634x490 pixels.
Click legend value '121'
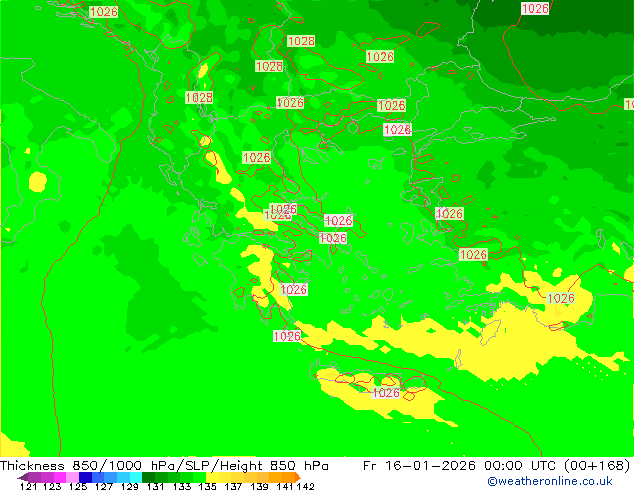pos(28,486)
